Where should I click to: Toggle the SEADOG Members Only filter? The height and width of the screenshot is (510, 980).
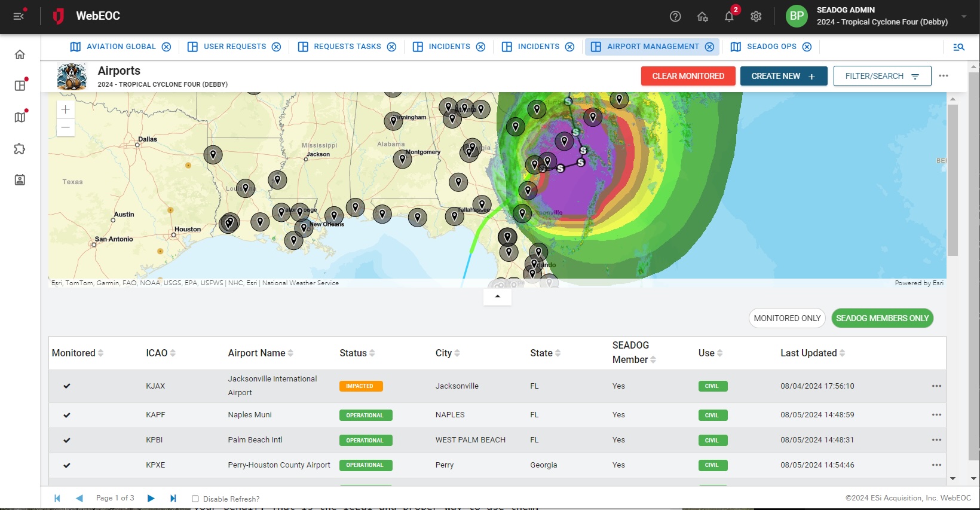pyautogui.click(x=882, y=318)
